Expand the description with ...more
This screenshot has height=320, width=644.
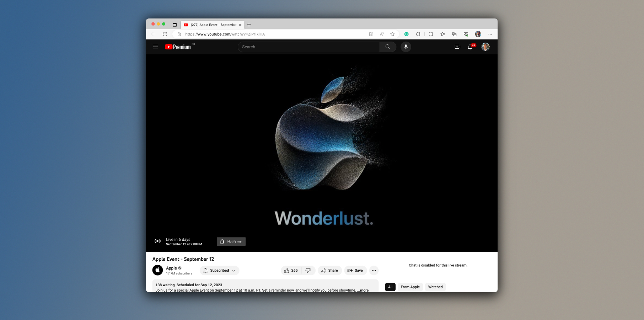pos(363,290)
